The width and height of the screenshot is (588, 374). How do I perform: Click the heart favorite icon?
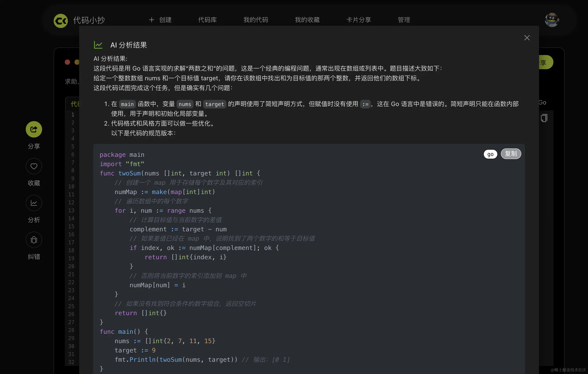(x=34, y=166)
